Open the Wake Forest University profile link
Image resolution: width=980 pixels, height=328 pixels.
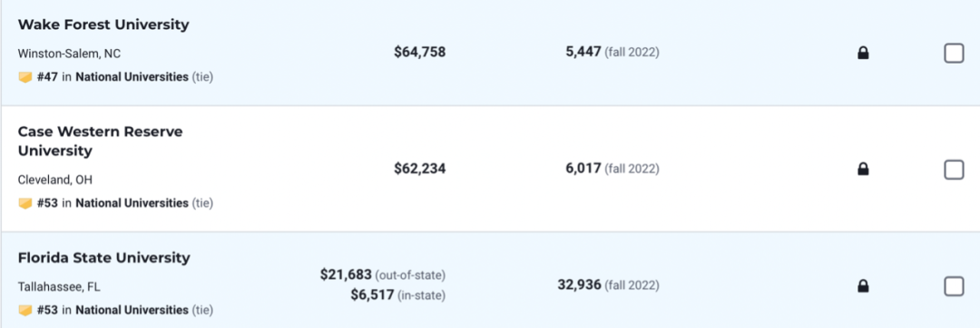[103, 25]
